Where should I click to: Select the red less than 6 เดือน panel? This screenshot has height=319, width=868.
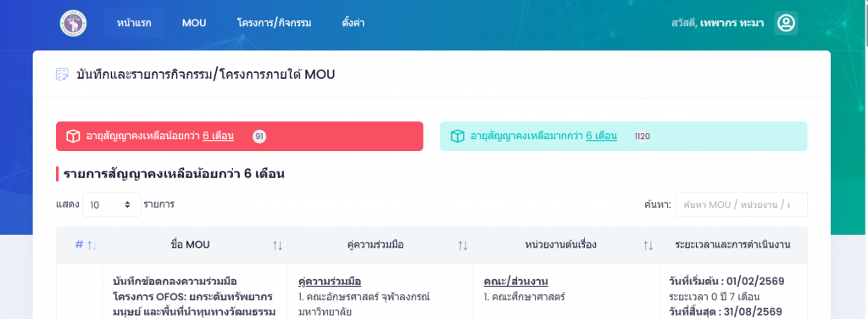point(240,137)
